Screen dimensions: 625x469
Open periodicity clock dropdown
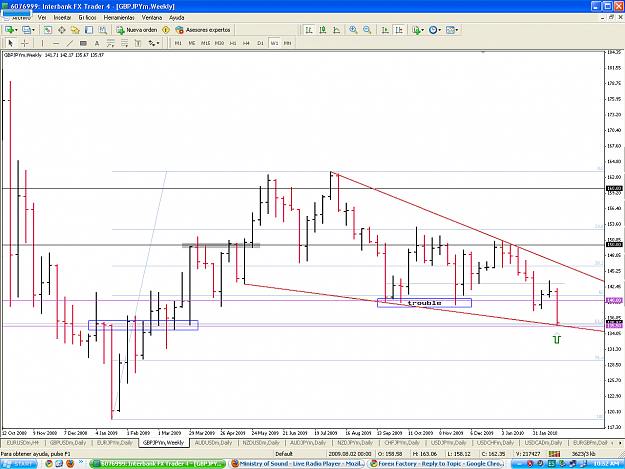click(x=434, y=30)
